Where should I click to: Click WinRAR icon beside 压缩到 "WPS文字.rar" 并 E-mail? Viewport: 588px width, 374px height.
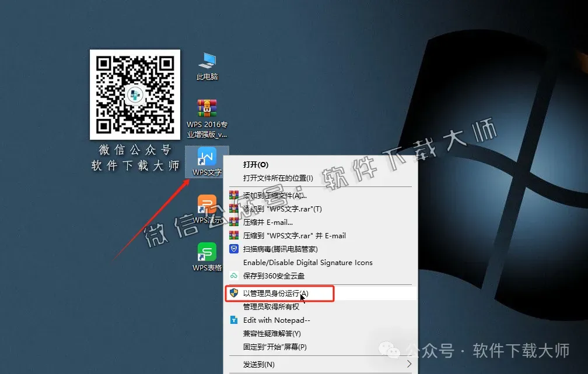234,235
